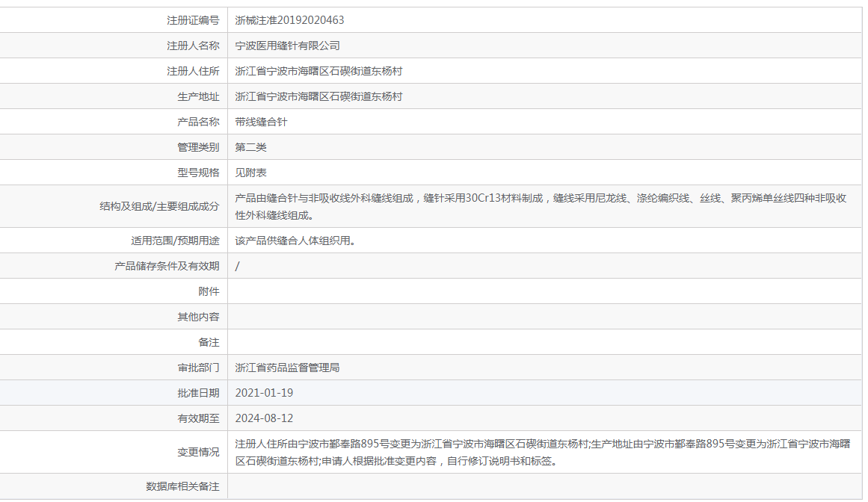Click the 变更情况 row label
The height and width of the screenshot is (502, 868).
198,452
